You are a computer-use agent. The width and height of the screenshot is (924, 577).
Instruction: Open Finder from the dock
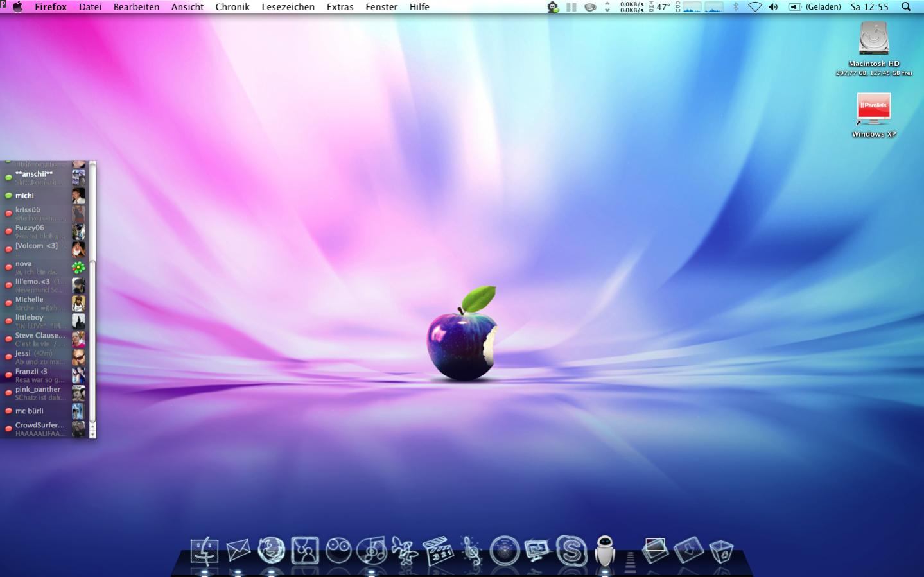pos(204,551)
